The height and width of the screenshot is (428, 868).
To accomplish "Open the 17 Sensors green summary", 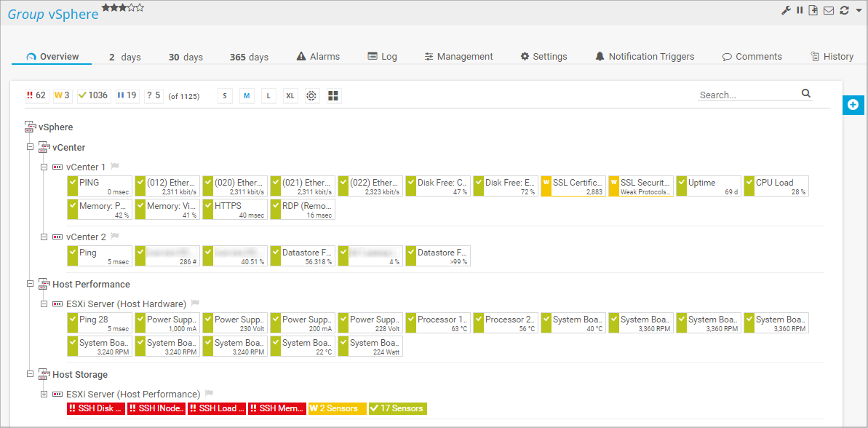I will [x=397, y=408].
